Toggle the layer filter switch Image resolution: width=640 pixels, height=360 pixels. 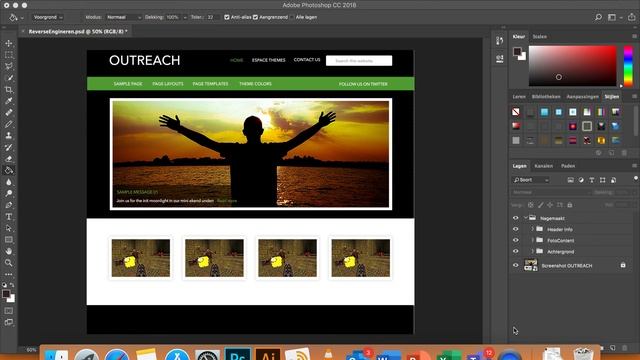tap(636, 179)
